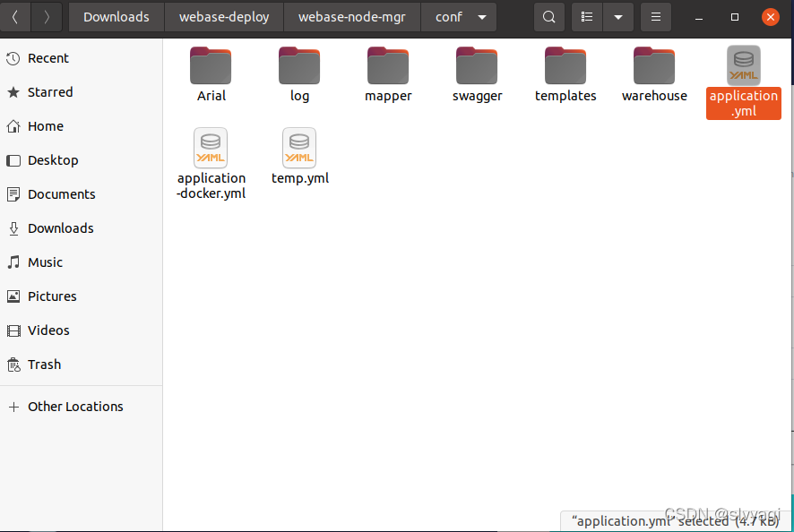This screenshot has width=794, height=532.
Task: Click the back navigation arrow
Action: point(16,16)
